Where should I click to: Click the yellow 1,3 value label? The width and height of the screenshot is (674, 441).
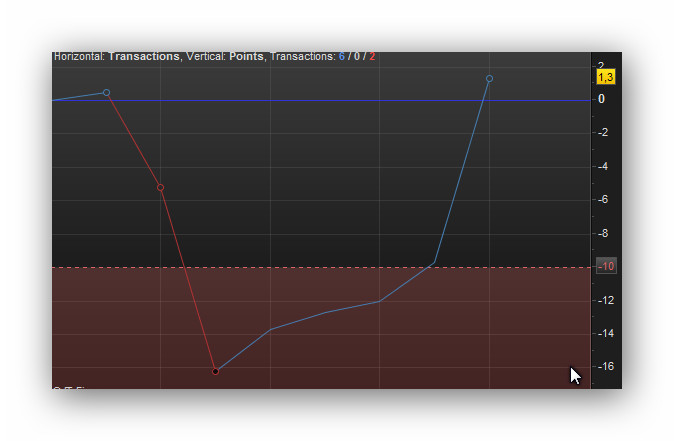606,77
